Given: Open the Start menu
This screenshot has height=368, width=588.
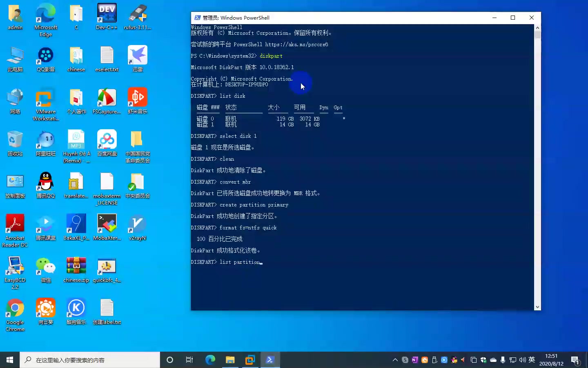Looking at the screenshot, I should point(10,360).
